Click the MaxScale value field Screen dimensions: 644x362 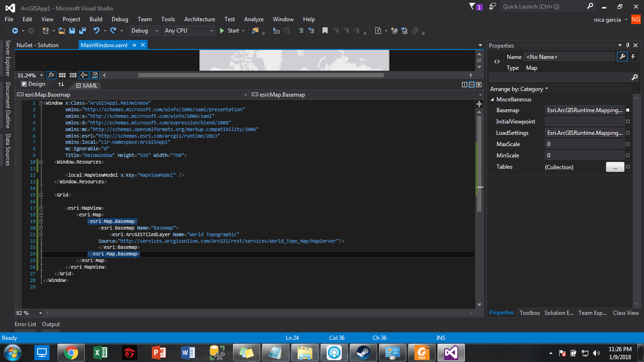(x=585, y=144)
